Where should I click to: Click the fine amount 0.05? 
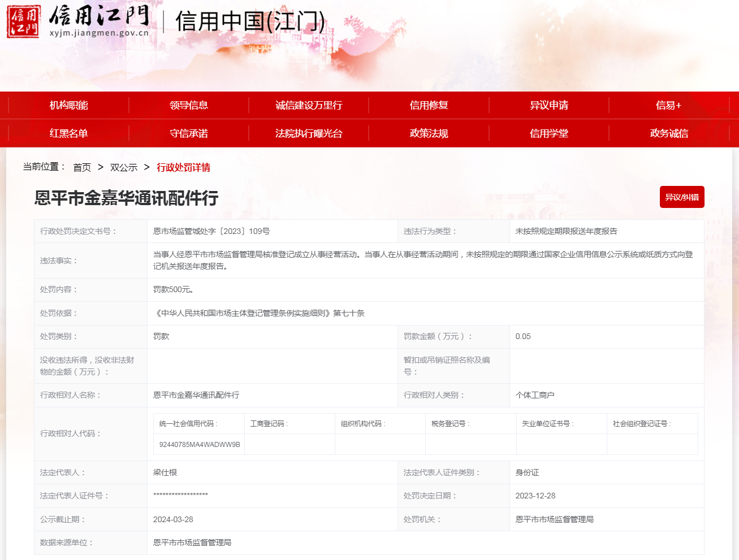tap(523, 336)
